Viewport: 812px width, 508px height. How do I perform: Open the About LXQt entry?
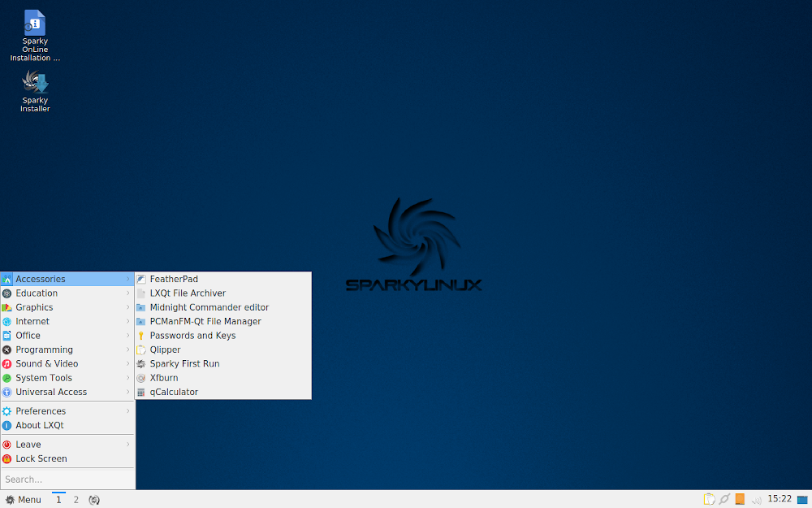click(x=67, y=425)
